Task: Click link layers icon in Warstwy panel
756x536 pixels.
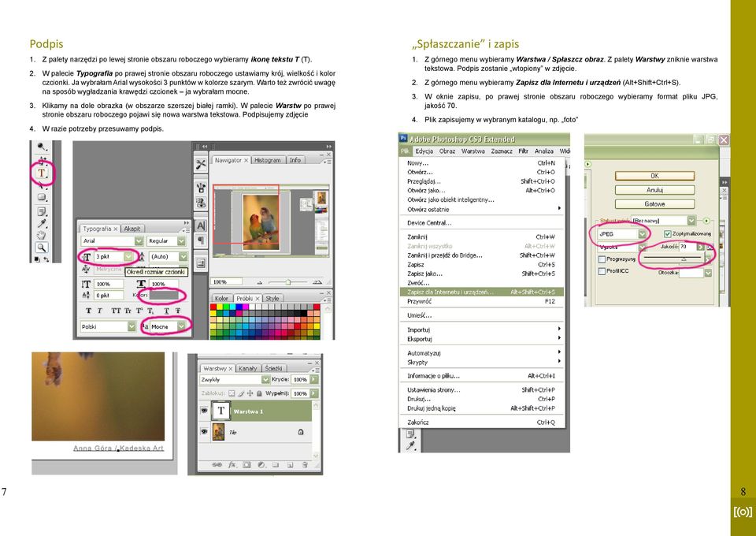Action: (217, 465)
